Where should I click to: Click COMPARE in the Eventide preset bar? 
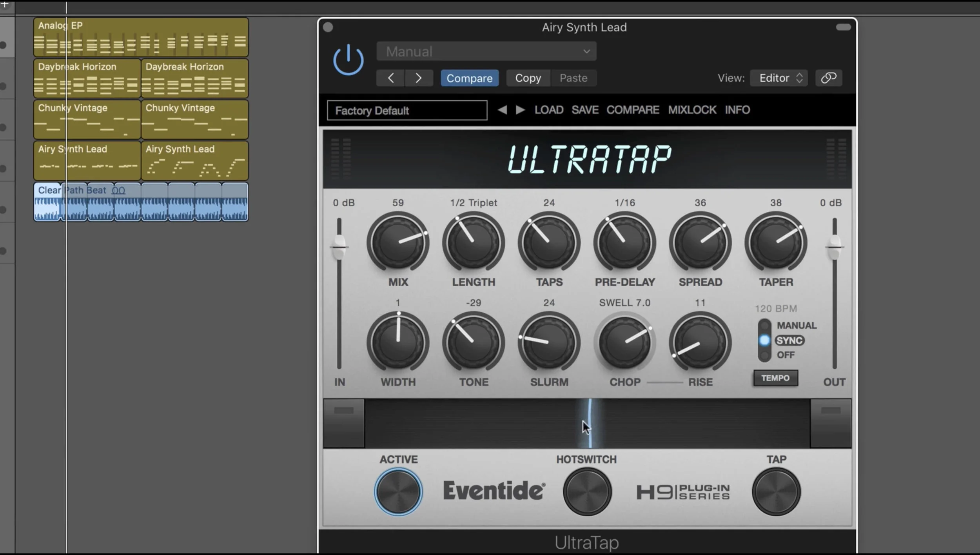(x=633, y=110)
